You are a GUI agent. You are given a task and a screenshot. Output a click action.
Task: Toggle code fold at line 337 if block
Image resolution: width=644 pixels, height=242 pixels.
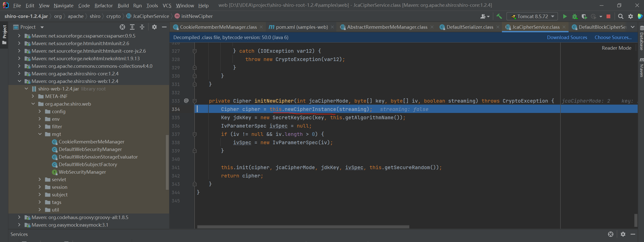[x=195, y=134]
